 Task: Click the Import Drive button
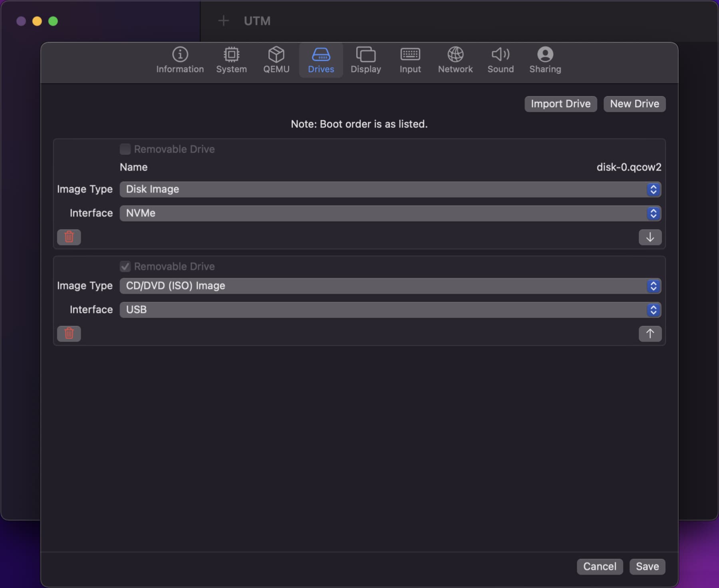click(560, 104)
